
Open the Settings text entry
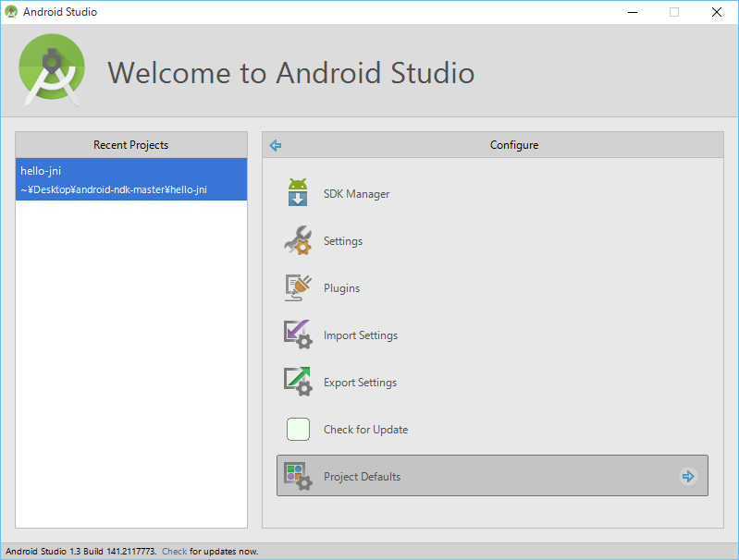coord(343,241)
